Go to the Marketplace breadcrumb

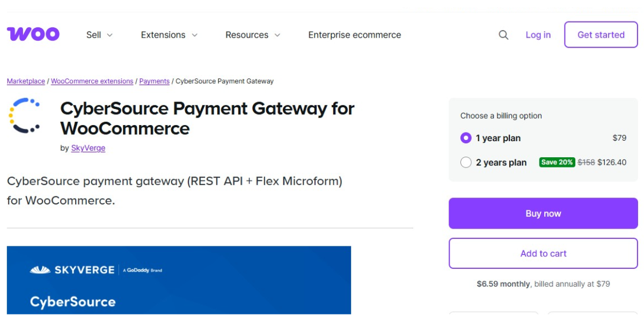click(x=25, y=81)
